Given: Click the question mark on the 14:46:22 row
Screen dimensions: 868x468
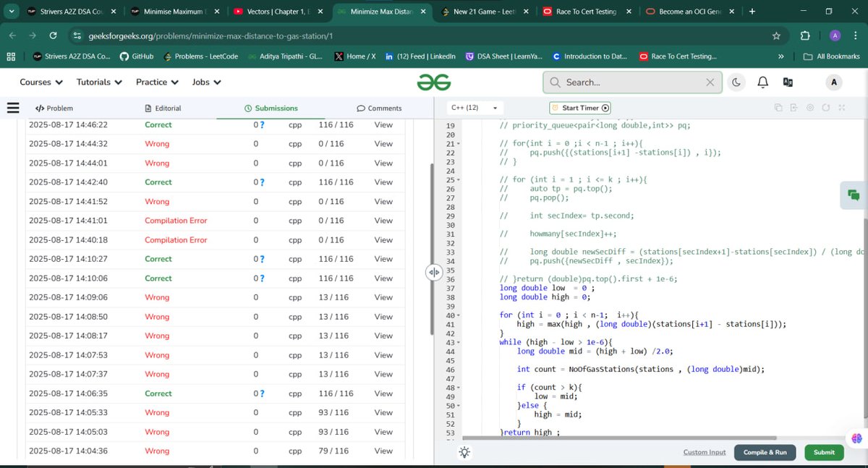Looking at the screenshot, I should pos(262,124).
